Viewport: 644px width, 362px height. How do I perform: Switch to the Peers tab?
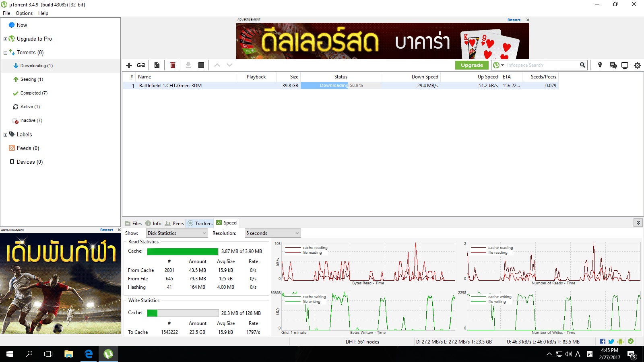[174, 223]
